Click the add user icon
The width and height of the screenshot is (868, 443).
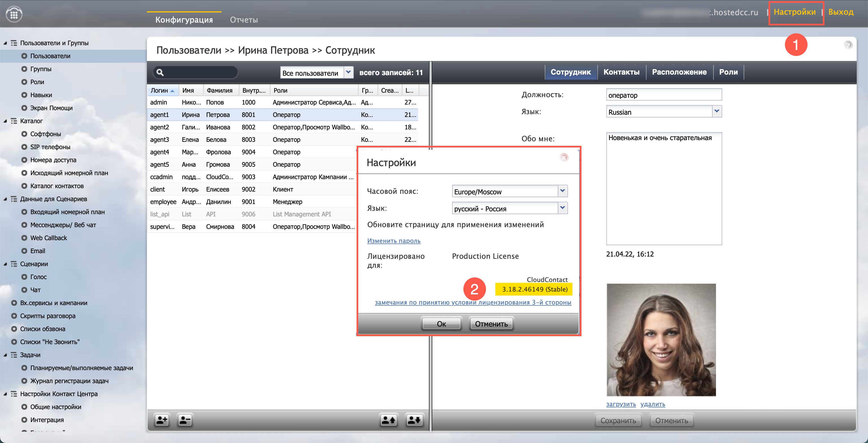click(162, 420)
